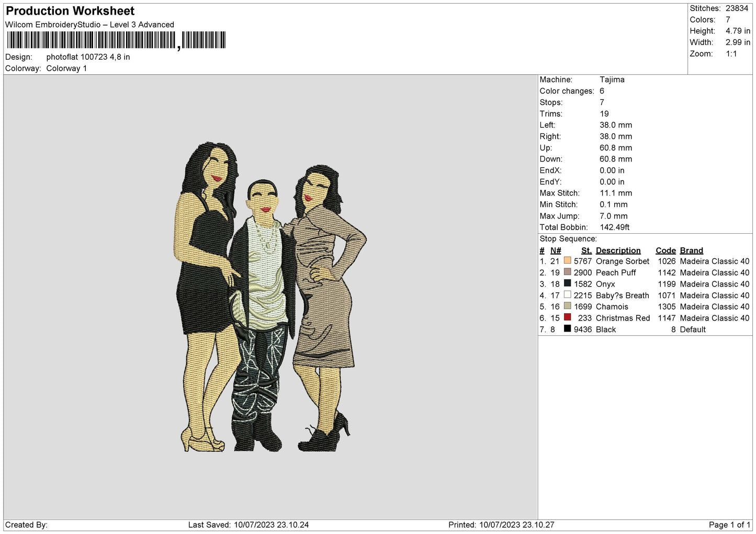Click the 'Code' column header
Viewport: 756px width, 534px height.
(x=665, y=251)
